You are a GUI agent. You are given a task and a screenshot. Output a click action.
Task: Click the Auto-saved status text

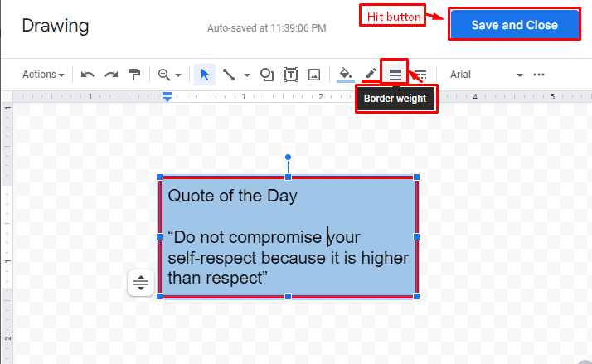tap(266, 28)
